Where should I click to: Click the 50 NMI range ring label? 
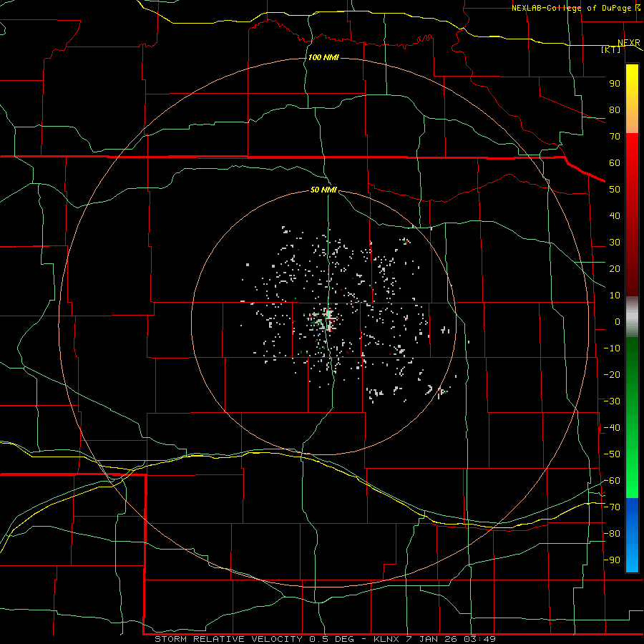pyautogui.click(x=323, y=190)
